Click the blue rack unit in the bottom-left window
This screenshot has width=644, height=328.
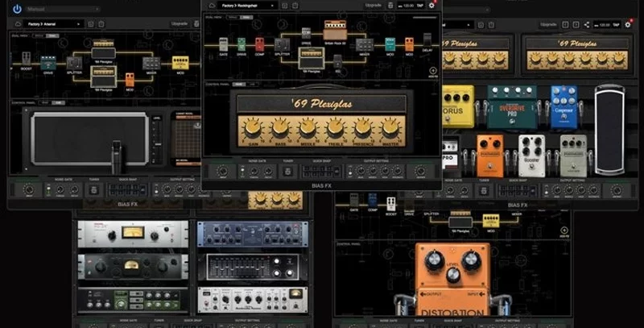pos(253,235)
